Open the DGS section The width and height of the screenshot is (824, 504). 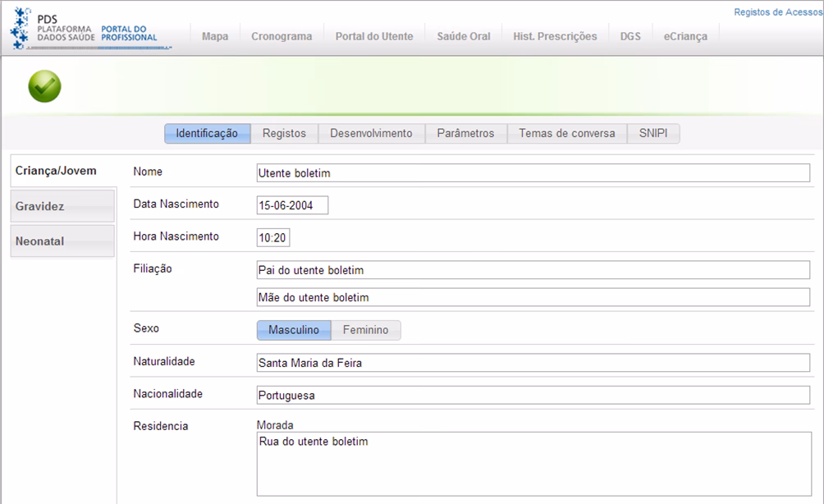pyautogui.click(x=629, y=36)
